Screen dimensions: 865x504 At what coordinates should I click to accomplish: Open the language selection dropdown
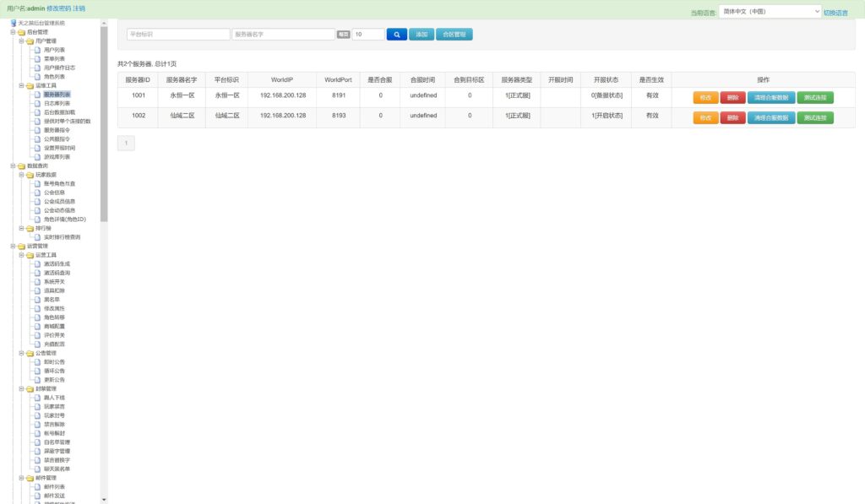(769, 12)
